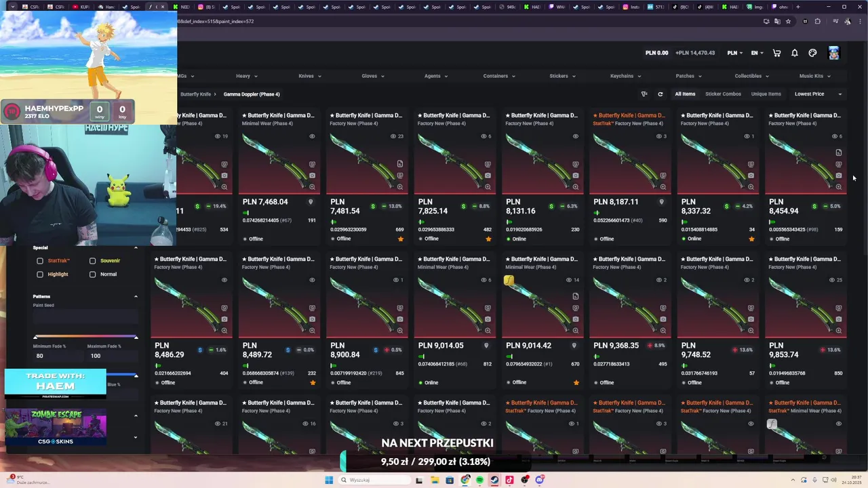Open screenshot icon on PLN 7,825.14 knife
The height and width of the screenshot is (488, 868).
coord(488,175)
